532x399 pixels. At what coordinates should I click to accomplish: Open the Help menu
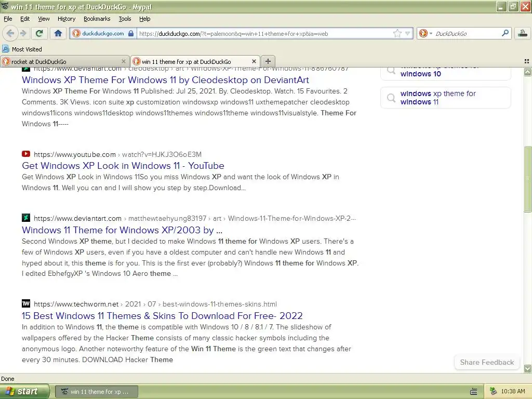coord(145,19)
